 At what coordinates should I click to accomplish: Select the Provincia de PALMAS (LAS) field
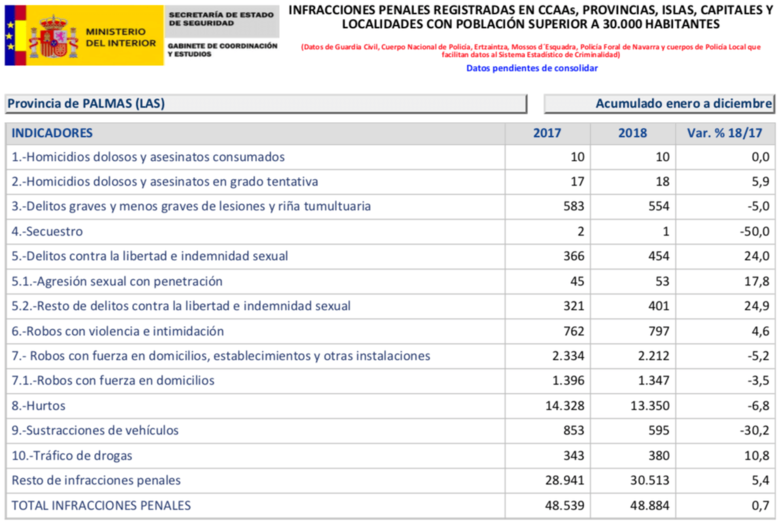[x=265, y=104]
